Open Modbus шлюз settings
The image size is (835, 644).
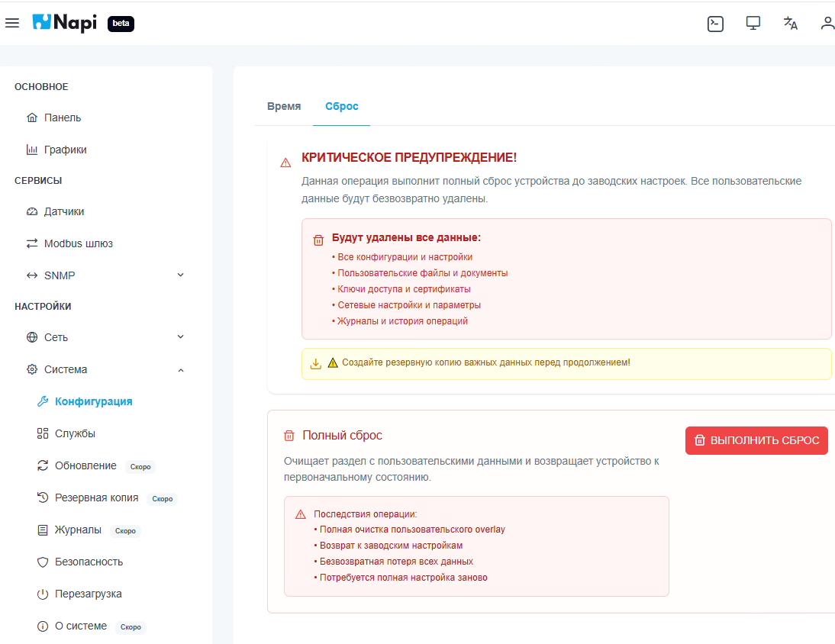click(x=78, y=243)
